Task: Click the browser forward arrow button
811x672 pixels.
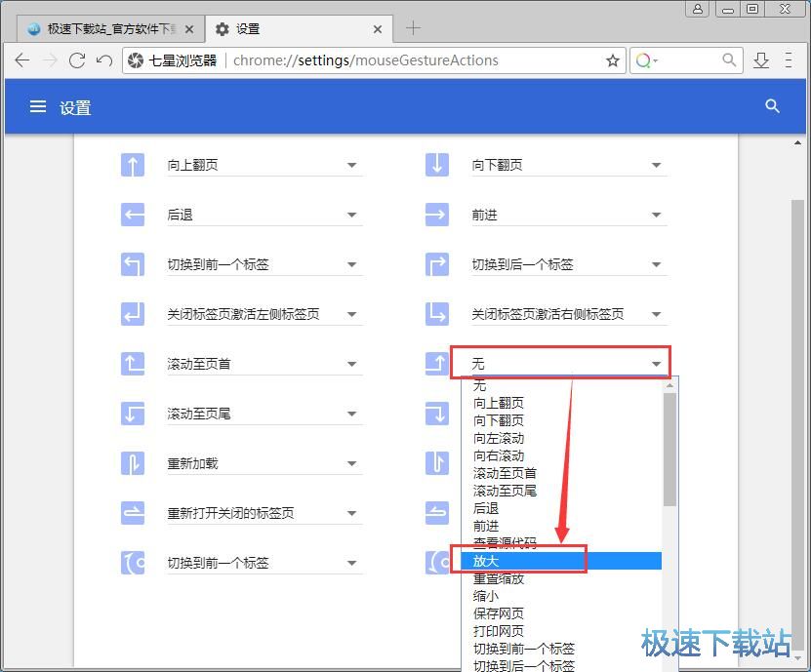Action: tap(50, 60)
